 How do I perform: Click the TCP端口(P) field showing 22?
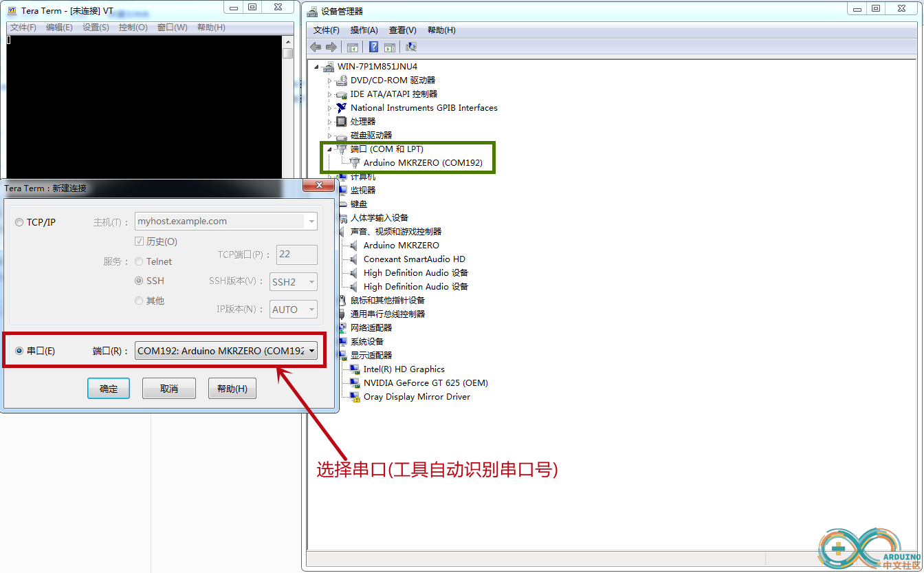coord(297,255)
